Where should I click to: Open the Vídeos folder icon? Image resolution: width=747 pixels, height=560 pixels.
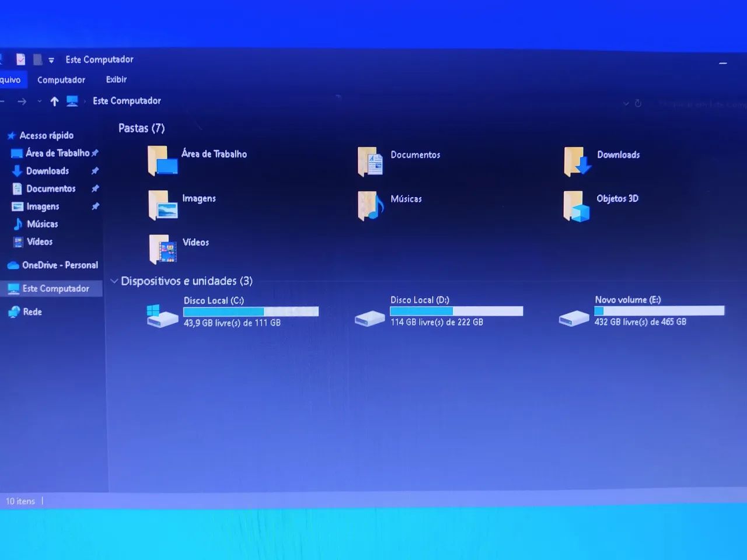coord(163,249)
